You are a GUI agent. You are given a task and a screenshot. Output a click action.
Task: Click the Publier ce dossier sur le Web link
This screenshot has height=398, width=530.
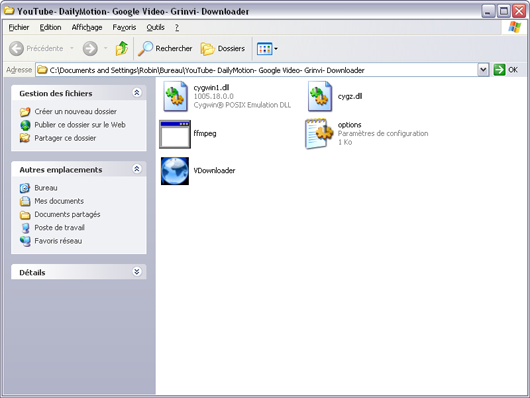pyautogui.click(x=80, y=125)
